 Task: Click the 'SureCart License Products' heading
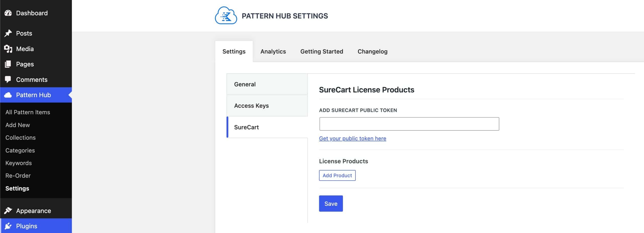coord(367,90)
